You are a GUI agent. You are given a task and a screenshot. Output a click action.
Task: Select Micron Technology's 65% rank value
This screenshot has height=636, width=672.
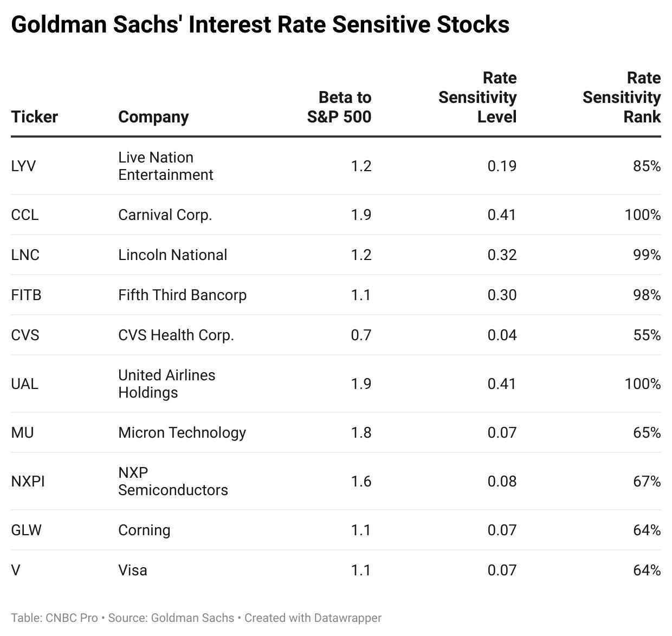647,433
